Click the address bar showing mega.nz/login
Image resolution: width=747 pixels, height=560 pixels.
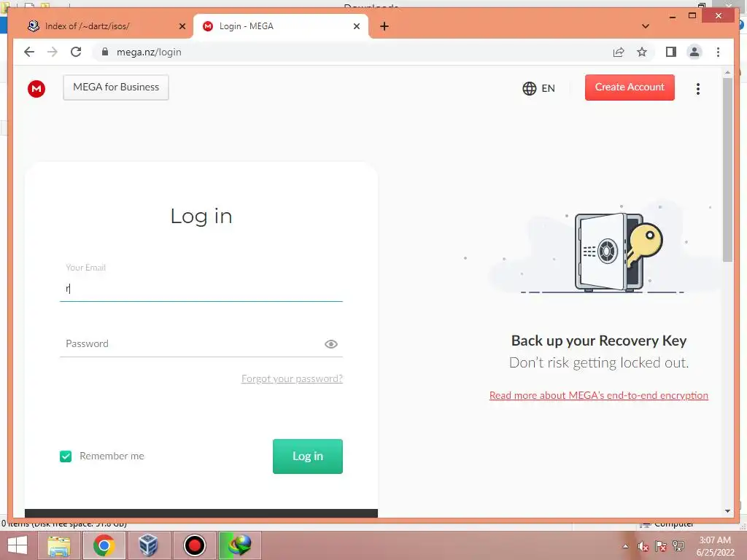(352, 52)
